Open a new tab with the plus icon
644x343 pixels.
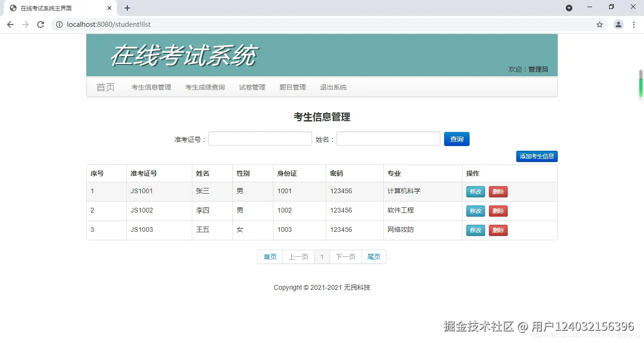127,8
